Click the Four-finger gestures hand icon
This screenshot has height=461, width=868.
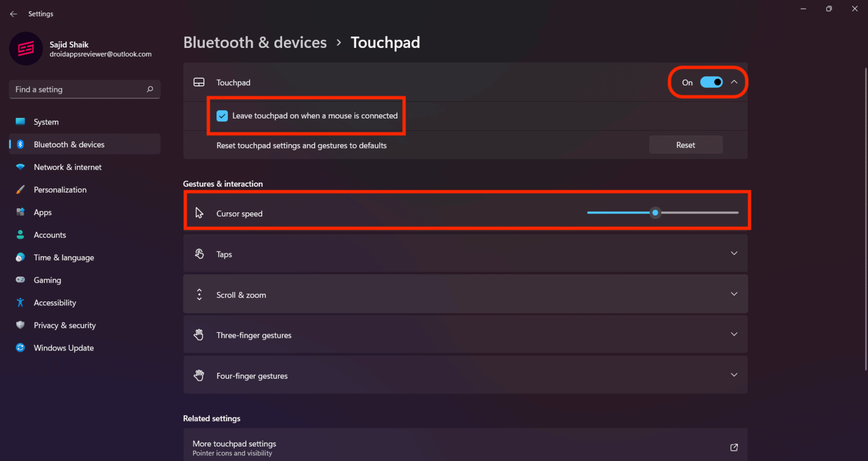199,375
